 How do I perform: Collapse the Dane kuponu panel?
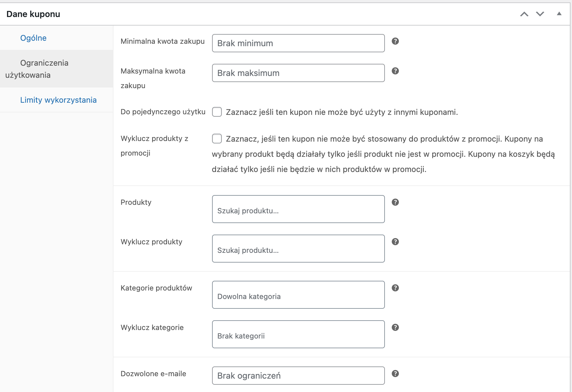tap(559, 14)
